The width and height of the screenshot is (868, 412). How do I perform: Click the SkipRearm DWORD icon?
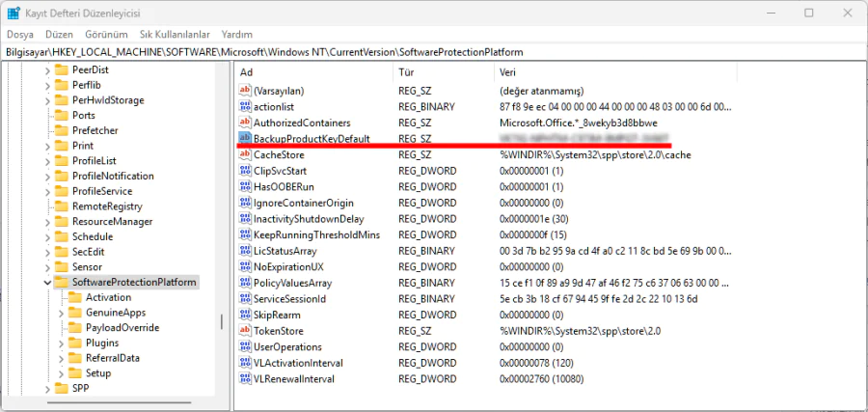(245, 316)
